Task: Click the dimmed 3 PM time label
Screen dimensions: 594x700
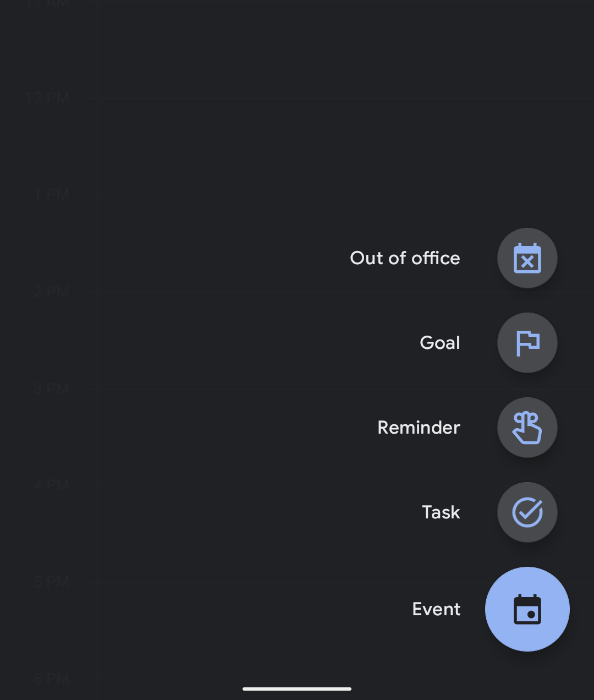Action: (x=51, y=389)
